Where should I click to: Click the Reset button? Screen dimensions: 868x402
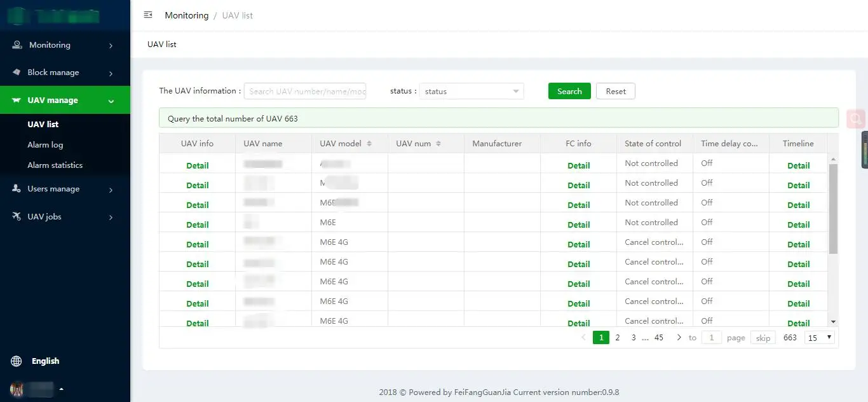click(x=615, y=92)
